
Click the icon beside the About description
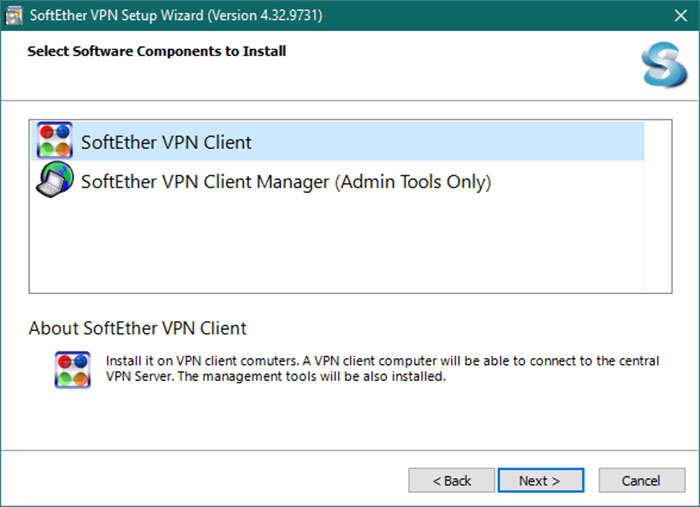(x=72, y=369)
